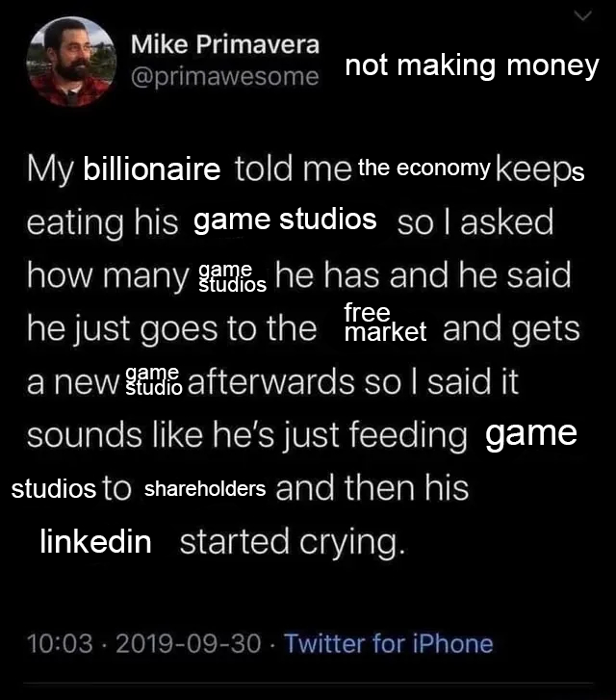Click Mike Primavera's profile picture
Viewport: 616px width, 700px height.
tap(68, 62)
